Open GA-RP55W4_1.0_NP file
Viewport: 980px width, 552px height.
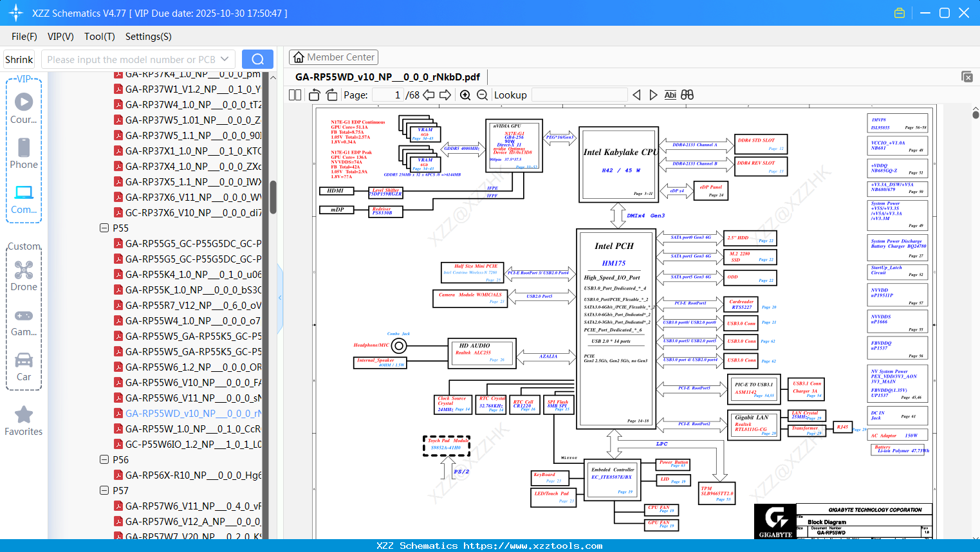(x=192, y=320)
